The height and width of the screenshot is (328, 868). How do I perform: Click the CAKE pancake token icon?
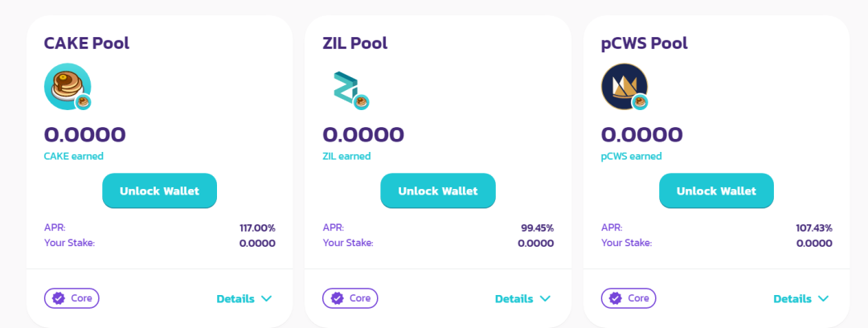click(66, 86)
